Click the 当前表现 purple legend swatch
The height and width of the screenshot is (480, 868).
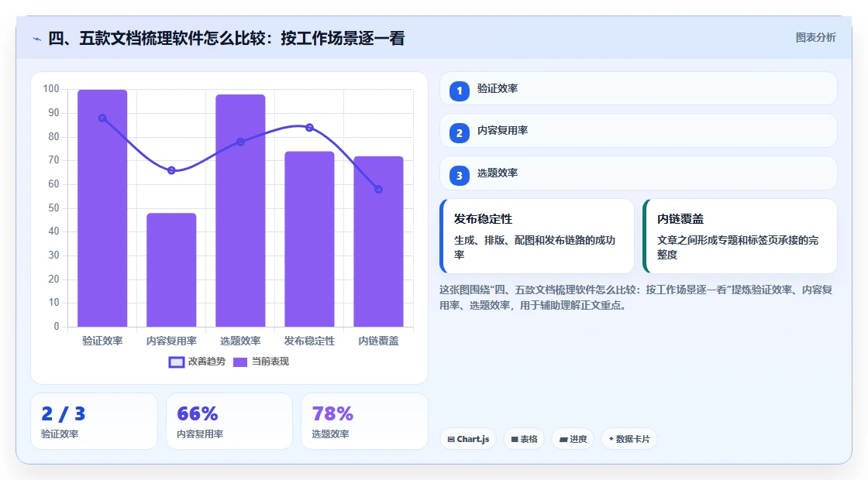[239, 362]
